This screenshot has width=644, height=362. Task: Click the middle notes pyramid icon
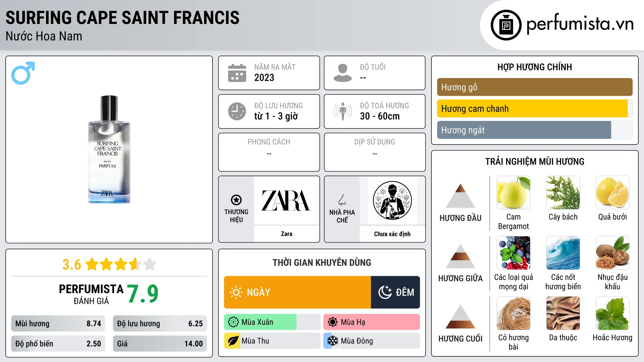(460, 256)
